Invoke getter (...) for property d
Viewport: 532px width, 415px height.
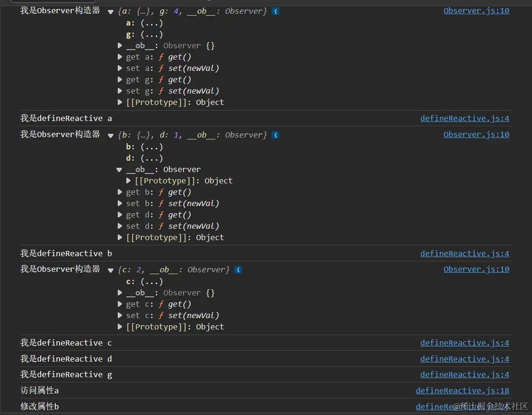point(152,158)
